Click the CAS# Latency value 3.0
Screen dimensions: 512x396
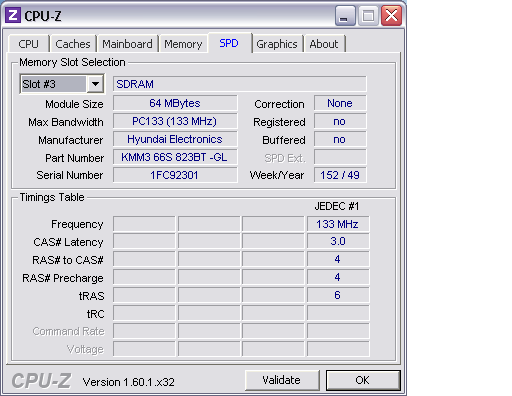click(338, 241)
